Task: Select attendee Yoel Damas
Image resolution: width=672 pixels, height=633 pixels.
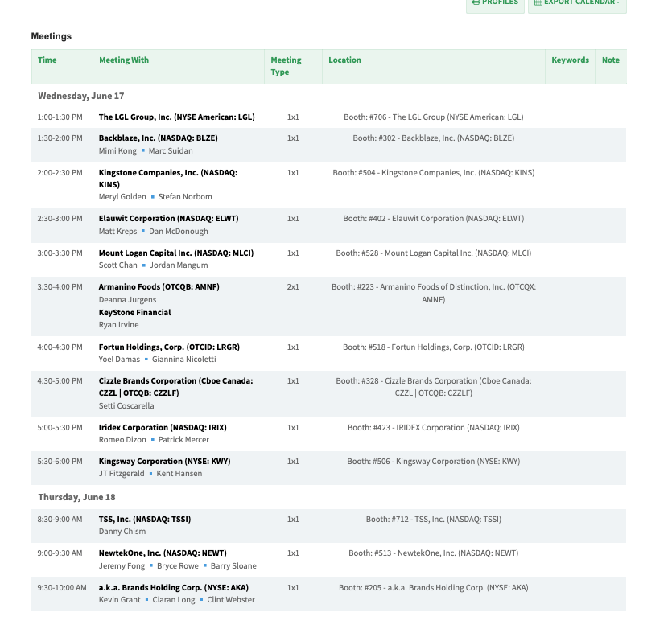Action: pos(119,360)
